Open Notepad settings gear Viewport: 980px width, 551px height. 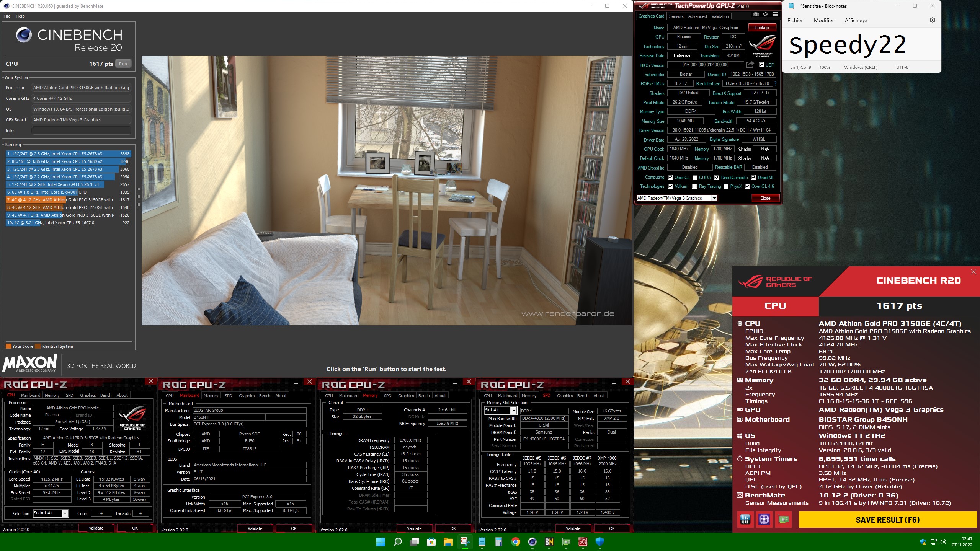pos(933,20)
